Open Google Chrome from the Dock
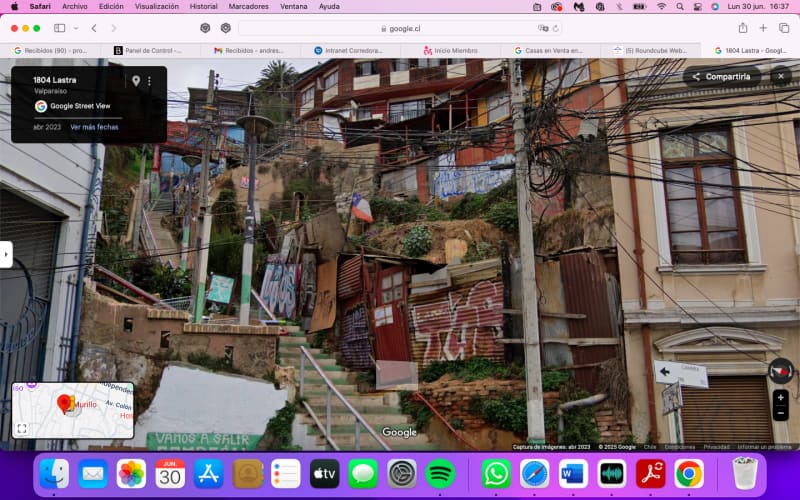Screen dimensions: 800x500 click(689, 474)
